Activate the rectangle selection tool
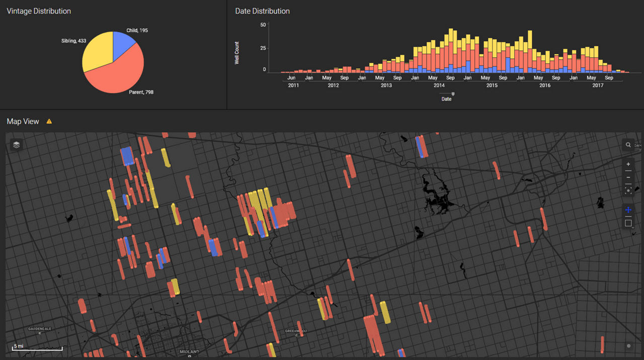 628,223
